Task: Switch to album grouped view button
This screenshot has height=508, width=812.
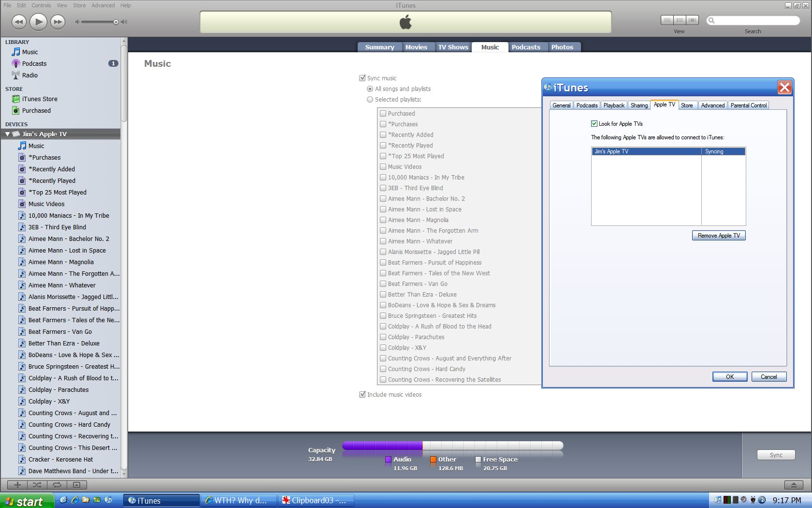Action: (x=680, y=20)
